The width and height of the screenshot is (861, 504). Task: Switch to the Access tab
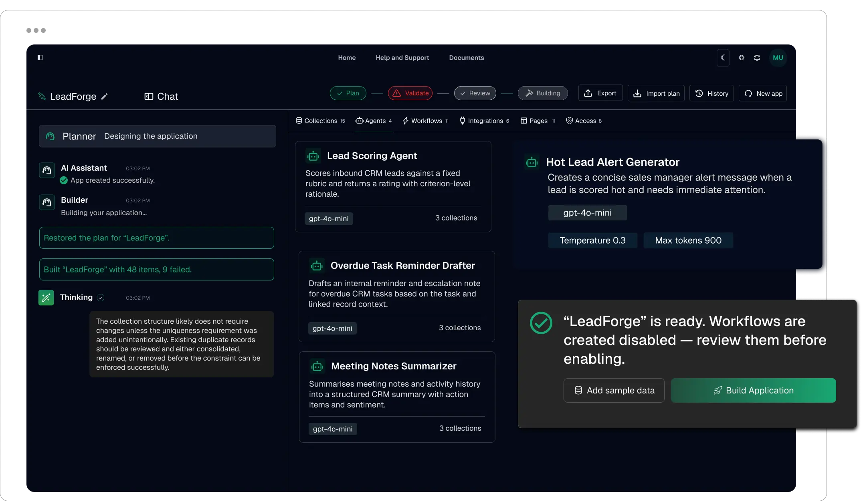(584, 121)
